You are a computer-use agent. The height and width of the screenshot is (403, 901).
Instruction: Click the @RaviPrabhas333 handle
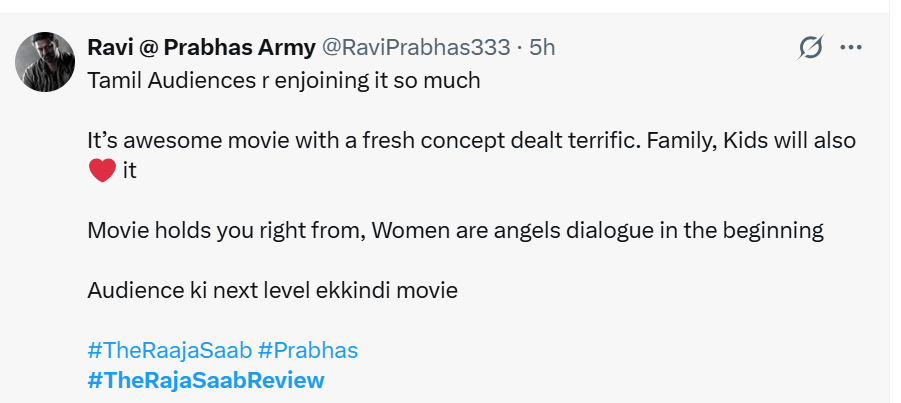(x=414, y=47)
